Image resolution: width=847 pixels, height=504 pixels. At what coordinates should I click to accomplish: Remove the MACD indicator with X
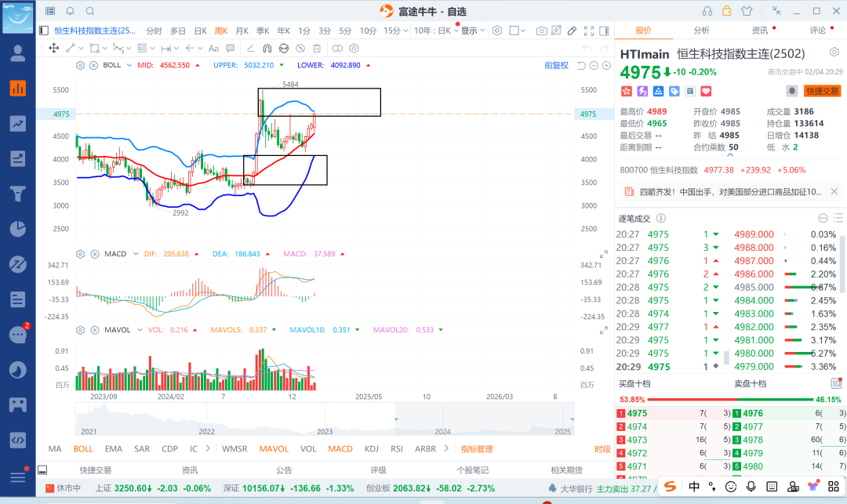coord(95,254)
